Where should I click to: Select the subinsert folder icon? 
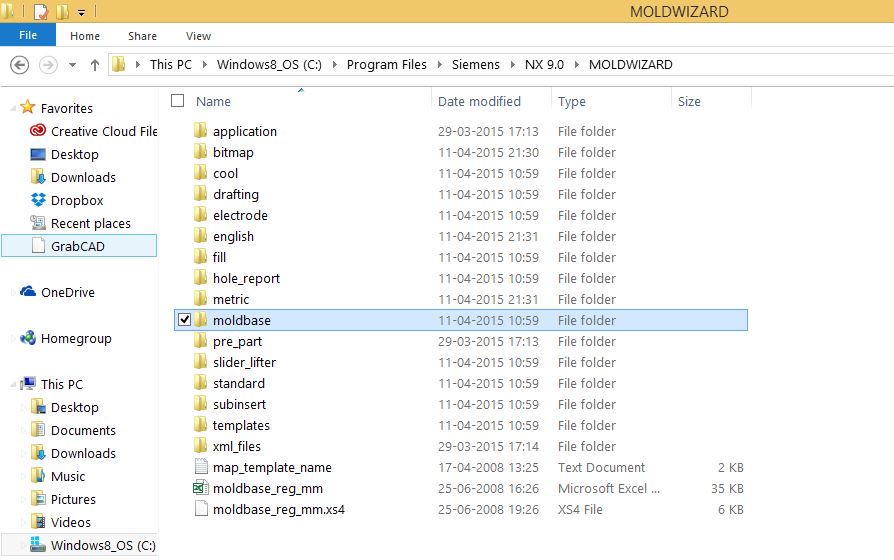201,404
